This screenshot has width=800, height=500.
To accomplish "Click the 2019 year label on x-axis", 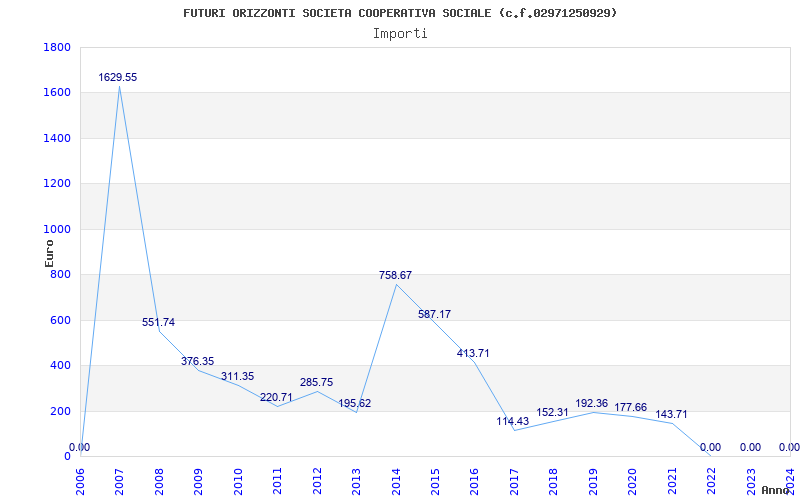I will [x=593, y=482].
